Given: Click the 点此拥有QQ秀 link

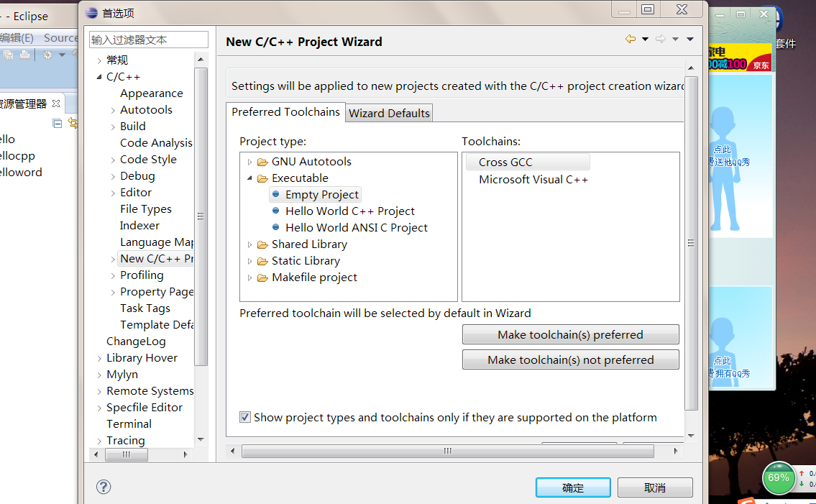Looking at the screenshot, I should coord(729,367).
